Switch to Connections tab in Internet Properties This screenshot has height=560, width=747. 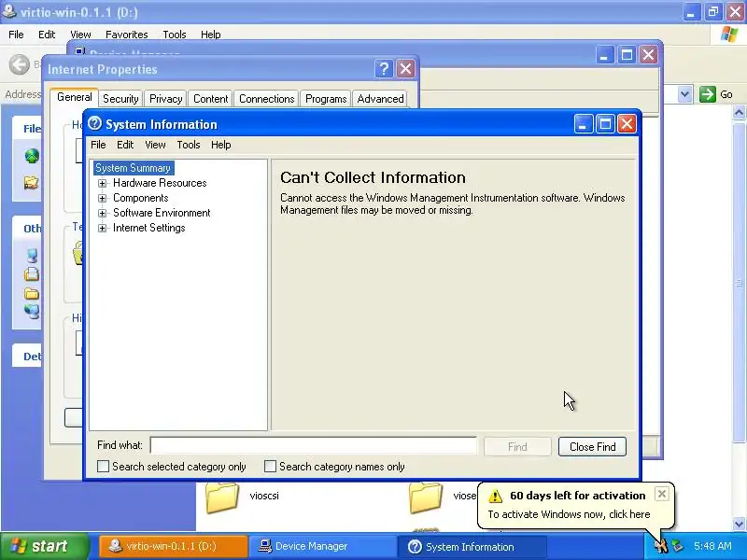coord(266,99)
